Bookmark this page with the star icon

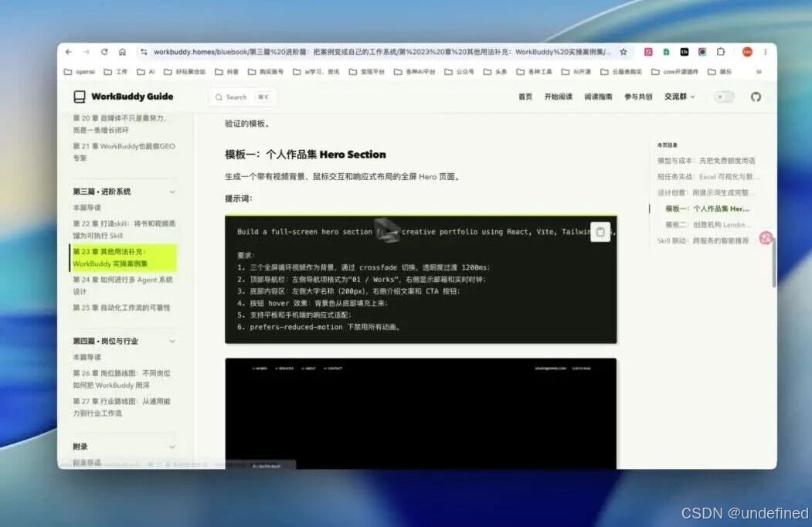[x=623, y=52]
